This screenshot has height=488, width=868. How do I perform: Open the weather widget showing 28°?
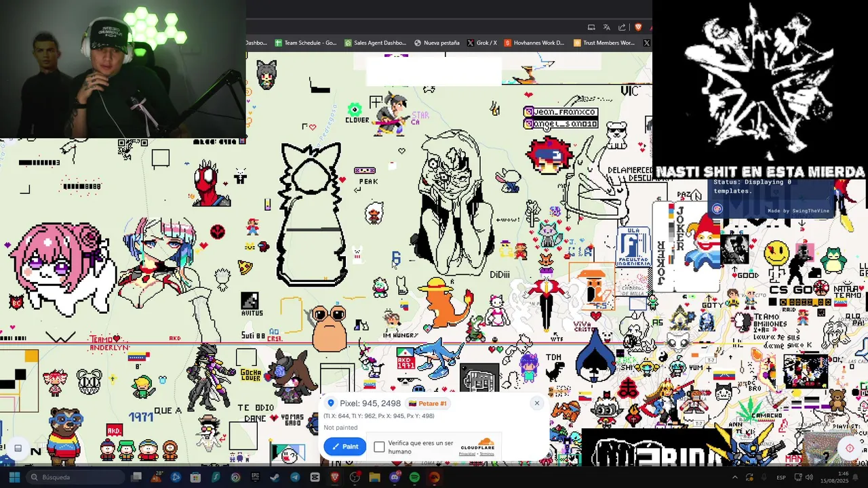[x=157, y=476]
